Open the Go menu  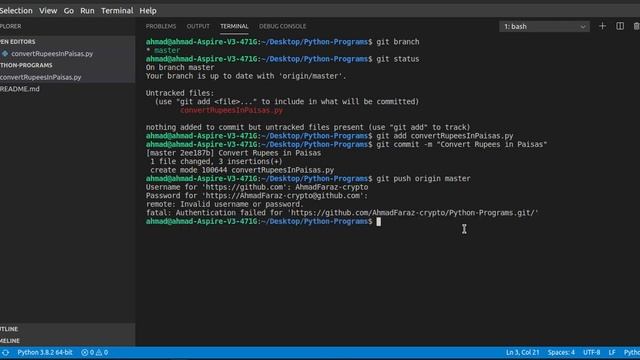point(69,11)
